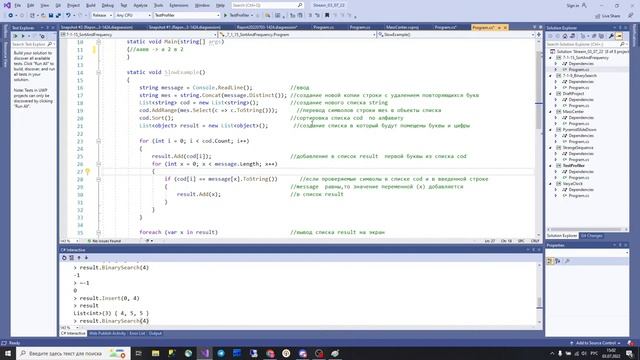This screenshot has width=640, height=360.
Task: Click the Home icon in Solution Explorer toolbar
Action: tap(565, 36)
